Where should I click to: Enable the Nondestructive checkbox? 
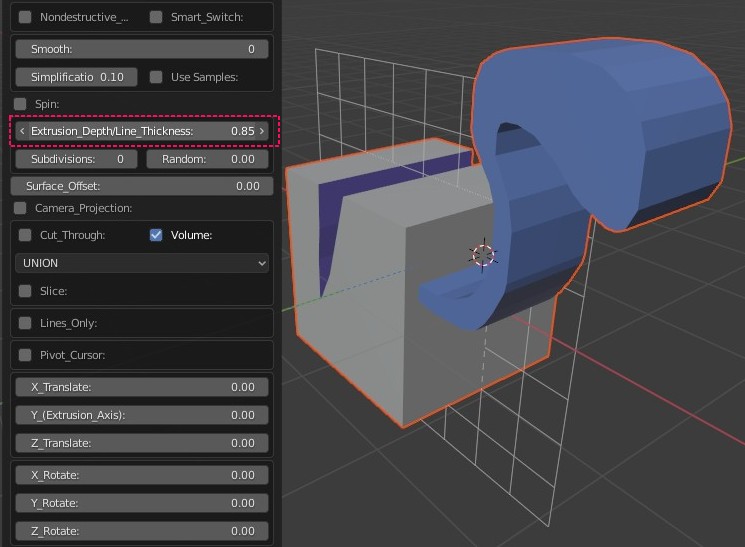tap(25, 17)
